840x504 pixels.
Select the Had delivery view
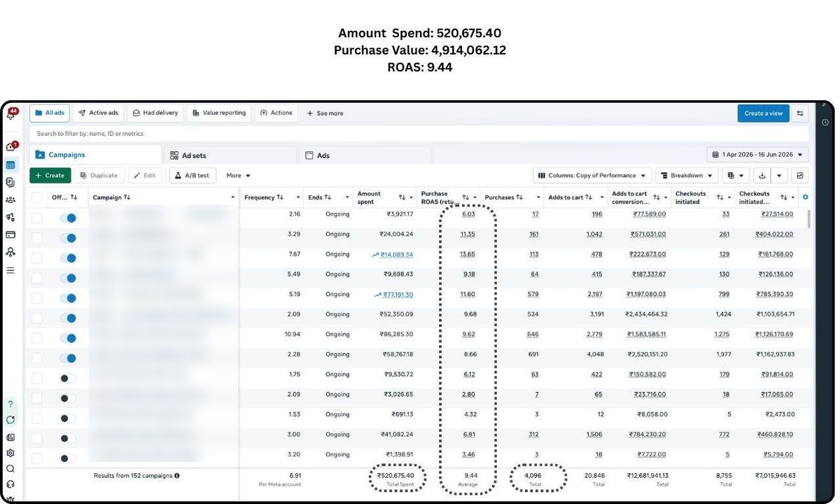155,113
